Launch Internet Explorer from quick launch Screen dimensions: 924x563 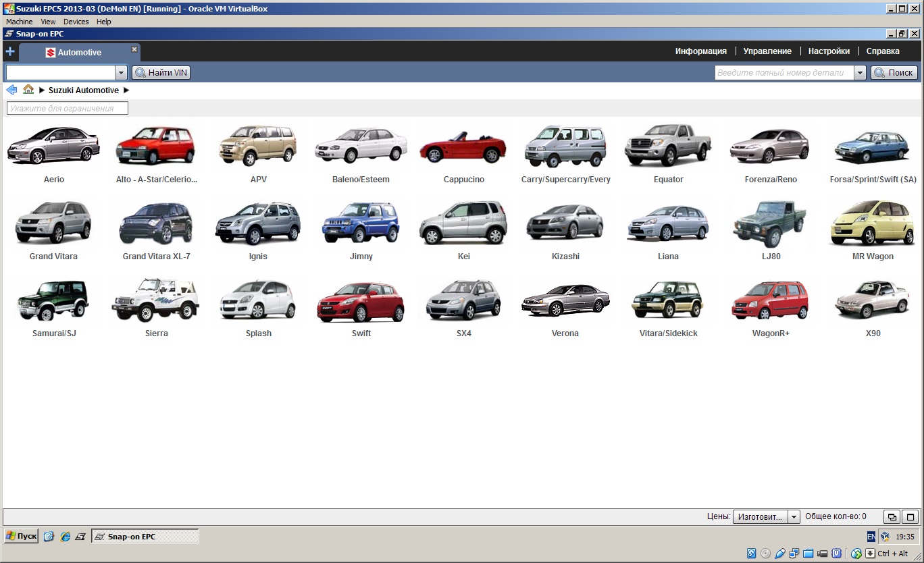tap(65, 537)
